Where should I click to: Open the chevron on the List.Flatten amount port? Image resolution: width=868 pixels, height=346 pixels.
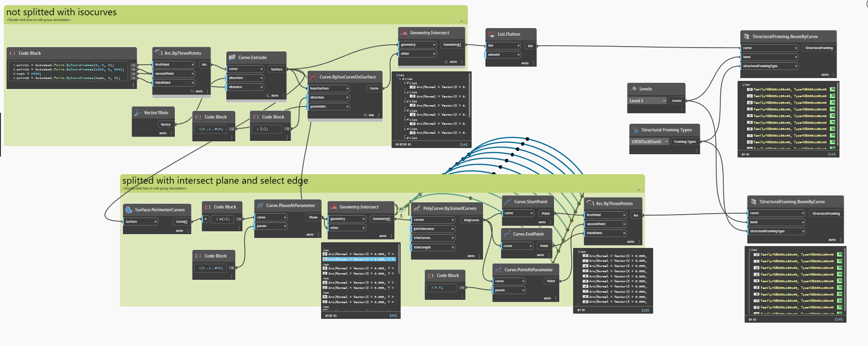518,55
